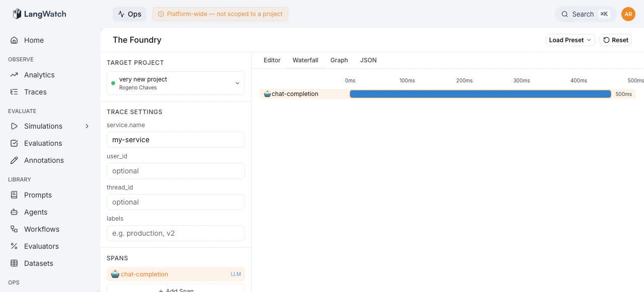Select chat-completion span in Spans list
Viewport: 644px width, 292px height.
click(x=176, y=274)
